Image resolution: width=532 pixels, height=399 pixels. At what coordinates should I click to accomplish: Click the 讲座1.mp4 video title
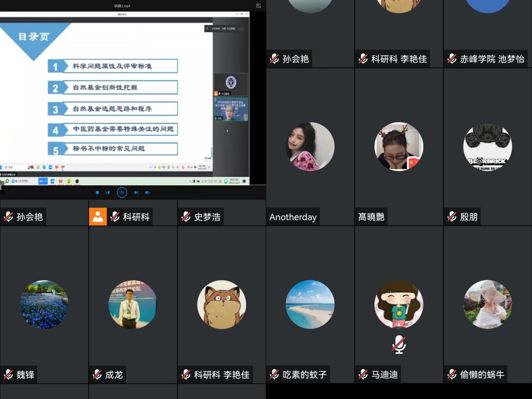tap(122, 6)
